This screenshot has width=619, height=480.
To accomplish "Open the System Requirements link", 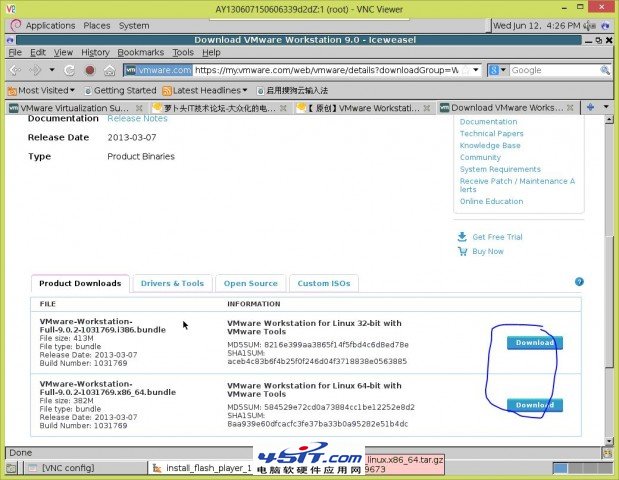I will pos(500,169).
